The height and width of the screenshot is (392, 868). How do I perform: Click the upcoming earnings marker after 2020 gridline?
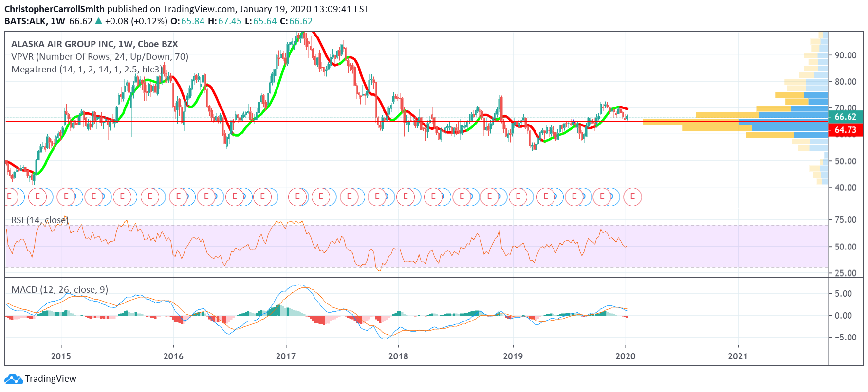[632, 197]
